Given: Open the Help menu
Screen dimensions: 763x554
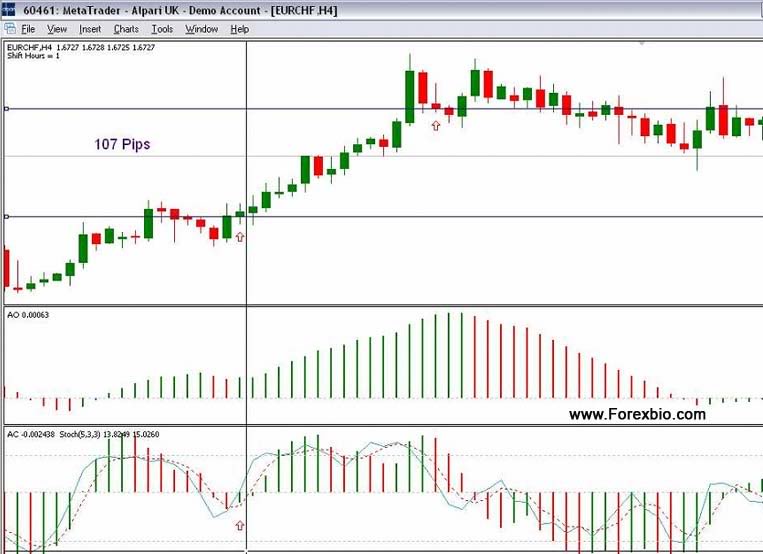Looking at the screenshot, I should point(239,29).
